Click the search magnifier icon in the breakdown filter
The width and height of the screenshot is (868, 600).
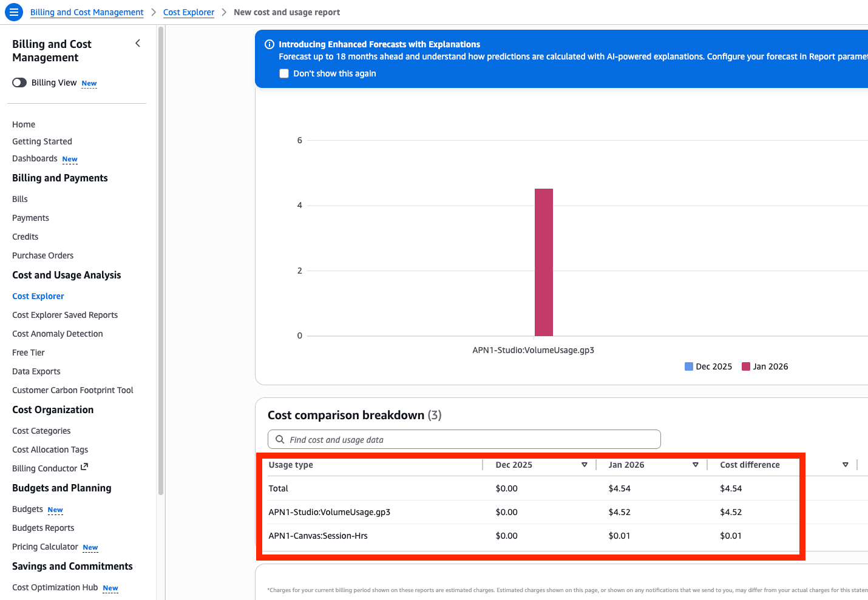280,439
